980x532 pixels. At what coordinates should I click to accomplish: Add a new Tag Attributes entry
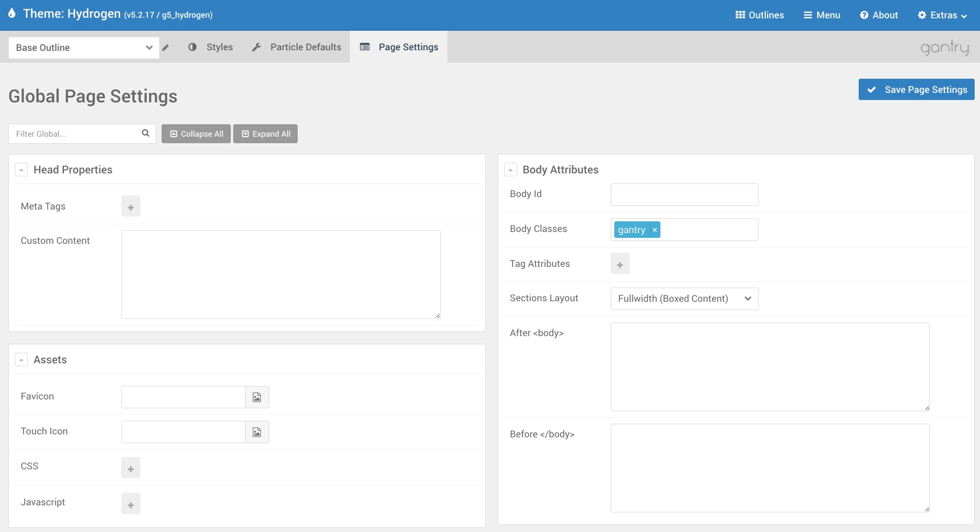click(620, 264)
